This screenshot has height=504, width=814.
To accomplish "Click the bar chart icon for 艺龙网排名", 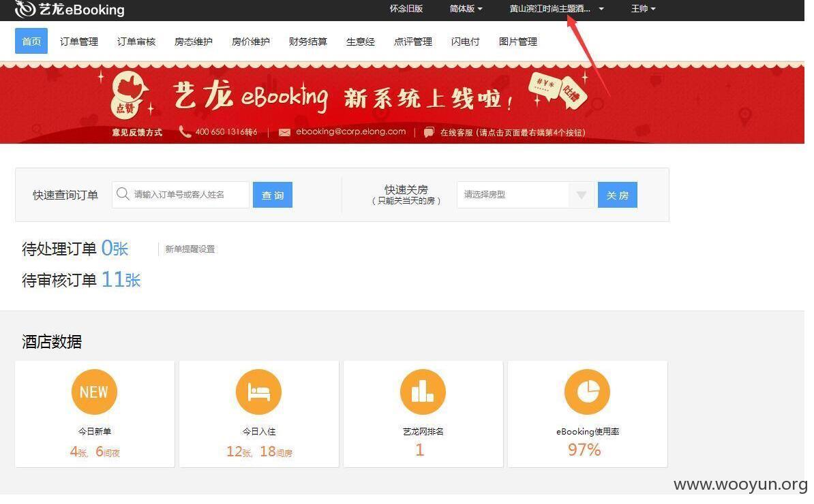I will coord(423,392).
